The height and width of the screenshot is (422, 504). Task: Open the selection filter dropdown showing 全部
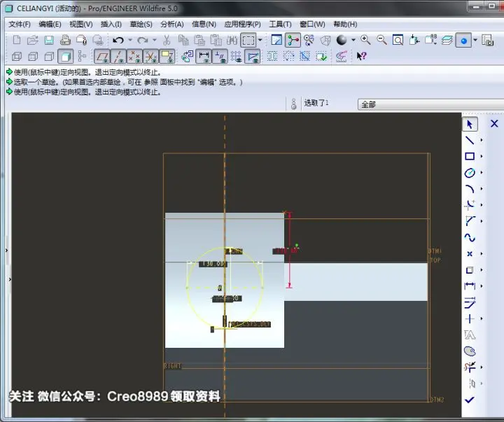(430, 104)
